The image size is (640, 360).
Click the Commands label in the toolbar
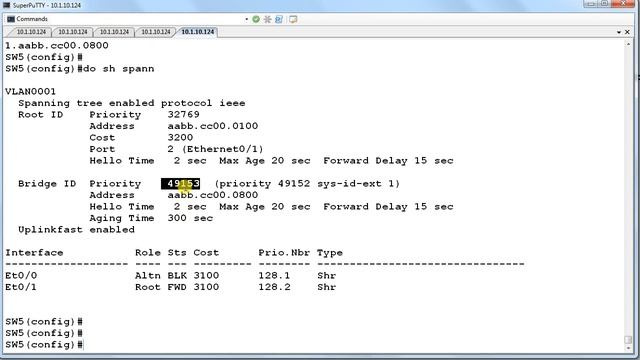coord(32,19)
